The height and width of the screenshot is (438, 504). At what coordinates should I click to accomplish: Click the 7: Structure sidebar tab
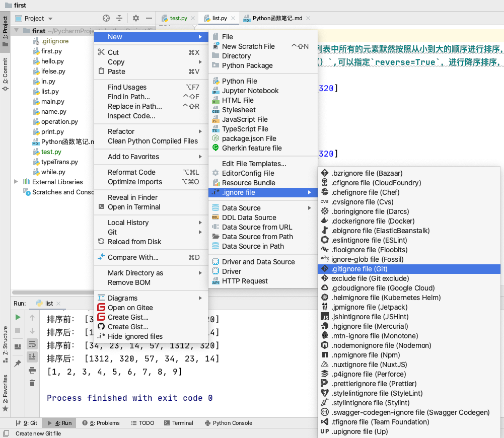pyautogui.click(x=5, y=344)
